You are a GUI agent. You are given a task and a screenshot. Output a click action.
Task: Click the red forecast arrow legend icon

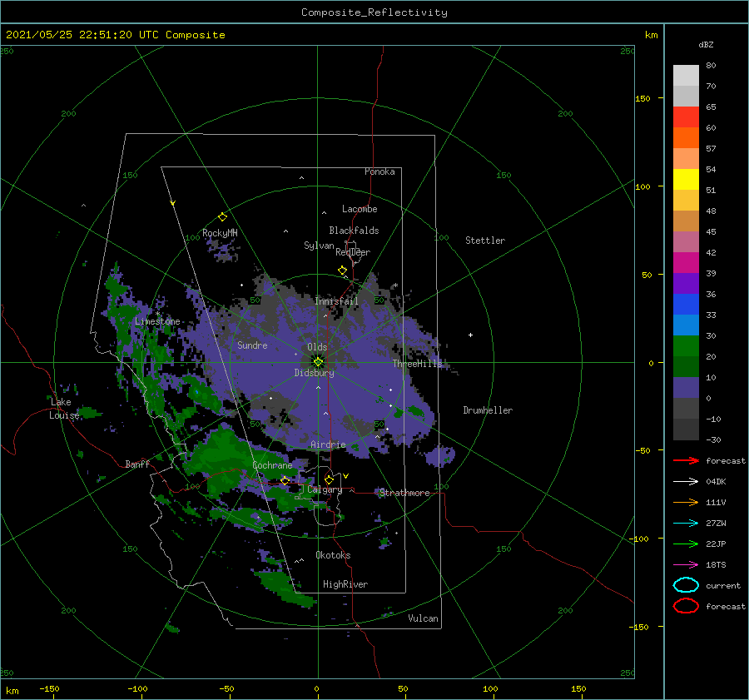(686, 460)
